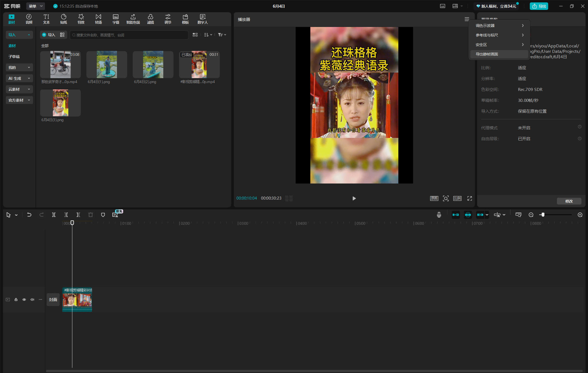Toggle preview axis icon in timeline toolbar
Image resolution: width=588 pixels, height=373 pixels.
click(x=497, y=215)
